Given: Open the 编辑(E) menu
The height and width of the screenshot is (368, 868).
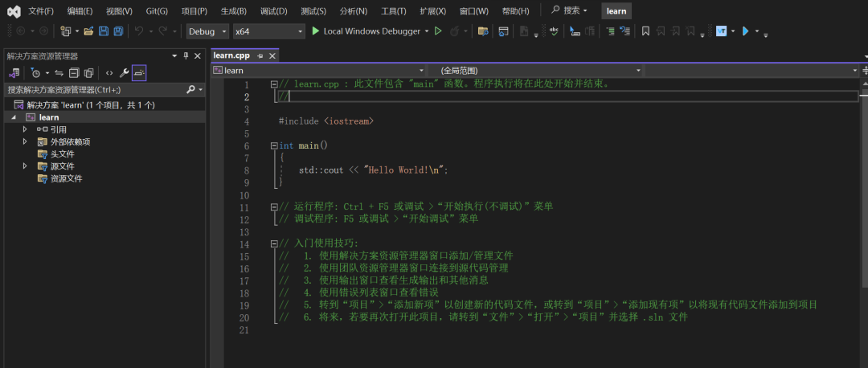Looking at the screenshot, I should tap(80, 11).
